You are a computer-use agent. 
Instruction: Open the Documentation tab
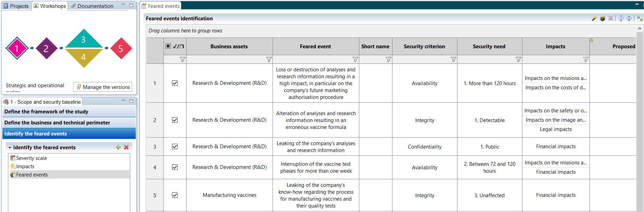(x=92, y=6)
